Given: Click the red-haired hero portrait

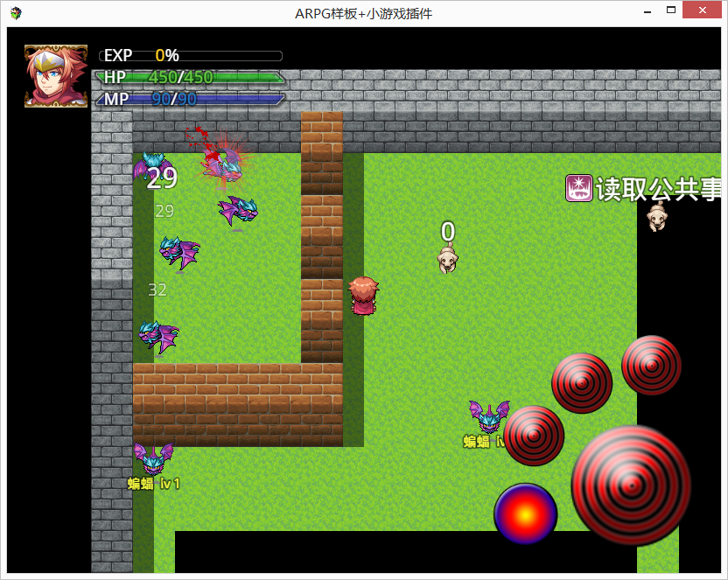Looking at the screenshot, I should 56,76.
